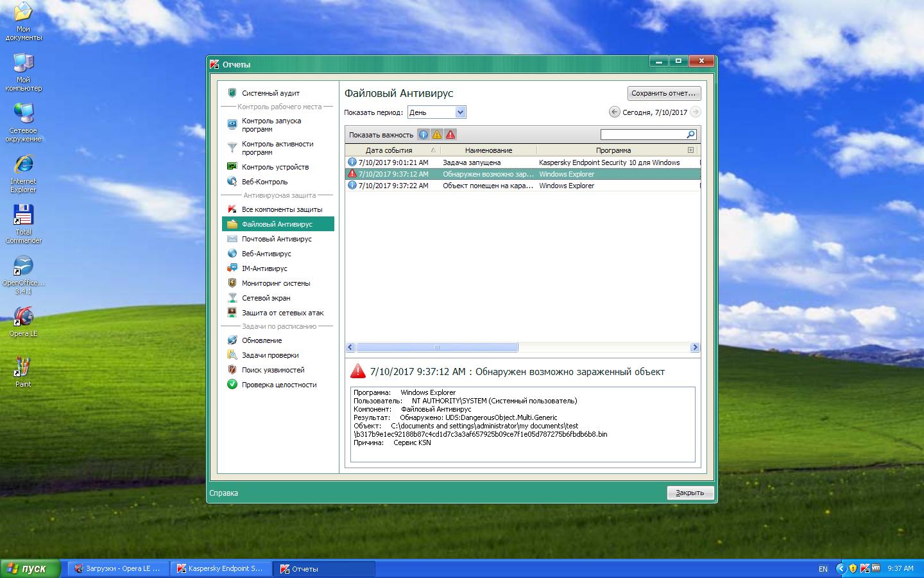Click the search field in reports toolbar

[644, 135]
